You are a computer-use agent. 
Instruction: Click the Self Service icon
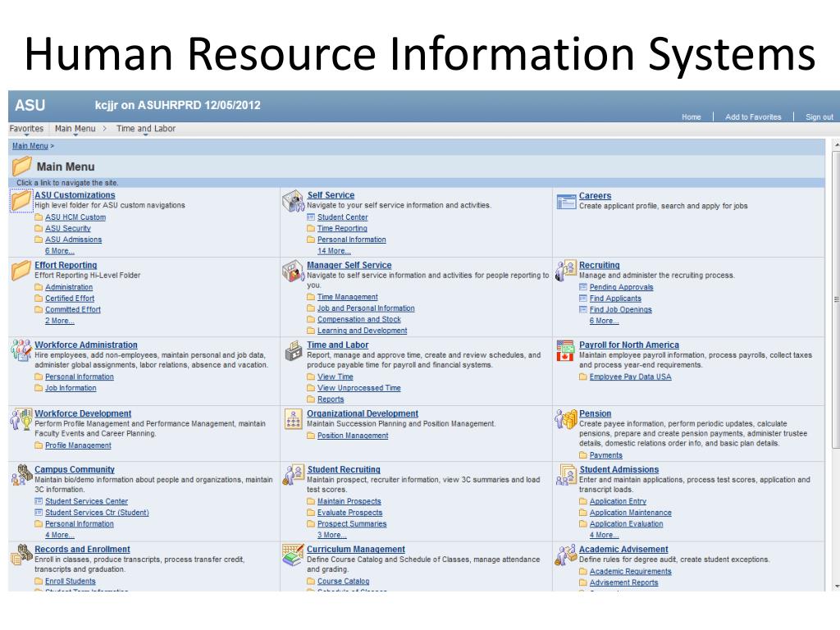tap(293, 200)
